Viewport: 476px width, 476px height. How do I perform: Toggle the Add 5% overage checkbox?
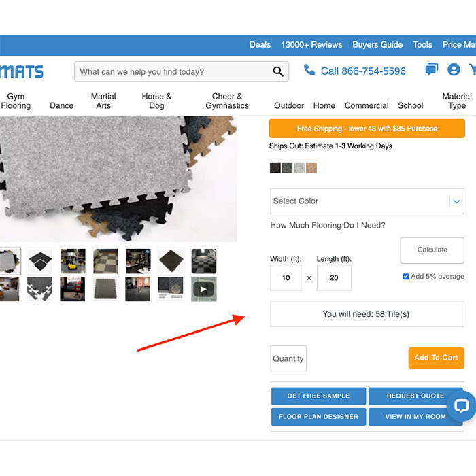point(406,277)
